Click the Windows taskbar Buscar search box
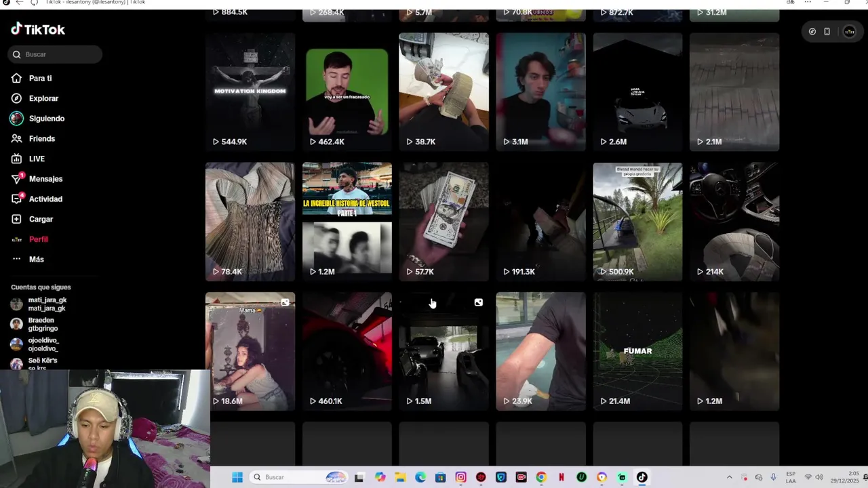Viewport: 868px width, 488px height. (300, 477)
